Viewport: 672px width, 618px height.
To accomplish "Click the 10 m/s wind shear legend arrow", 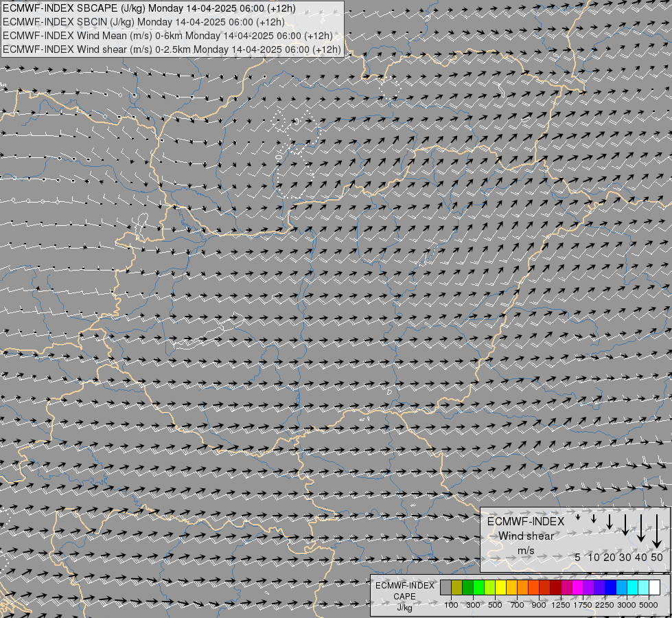I will (x=594, y=518).
